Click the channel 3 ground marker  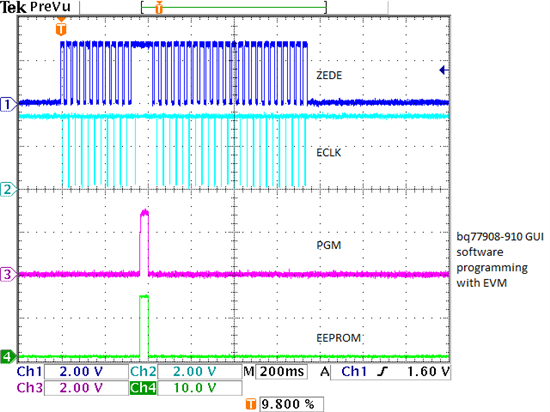8,274
